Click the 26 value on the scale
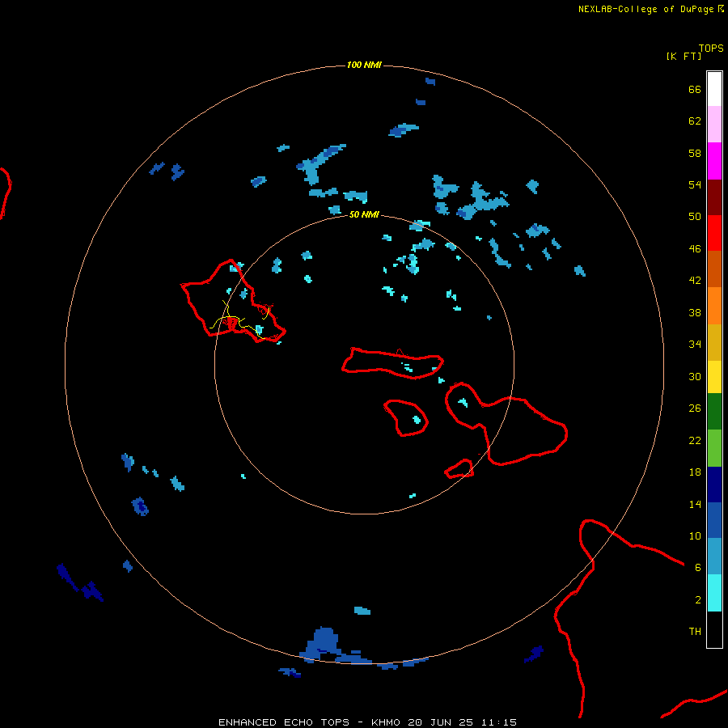This screenshot has width=728, height=728. [695, 408]
